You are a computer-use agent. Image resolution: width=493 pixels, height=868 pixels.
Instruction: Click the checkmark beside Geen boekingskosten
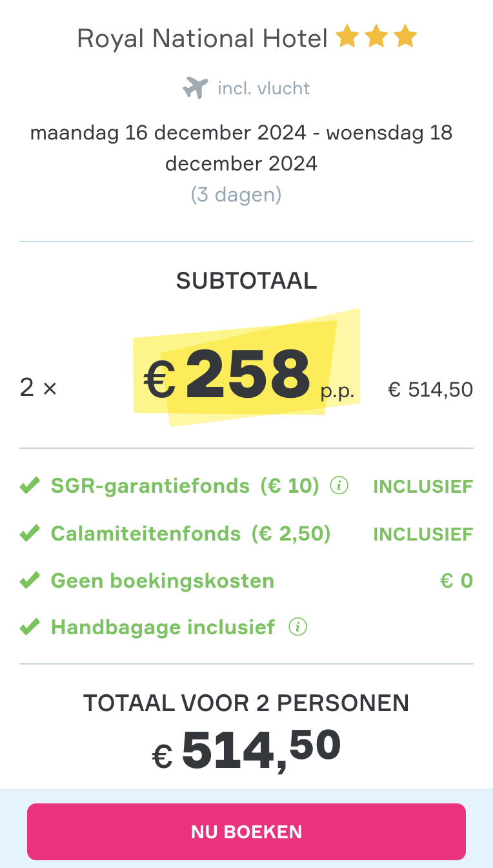(x=30, y=581)
